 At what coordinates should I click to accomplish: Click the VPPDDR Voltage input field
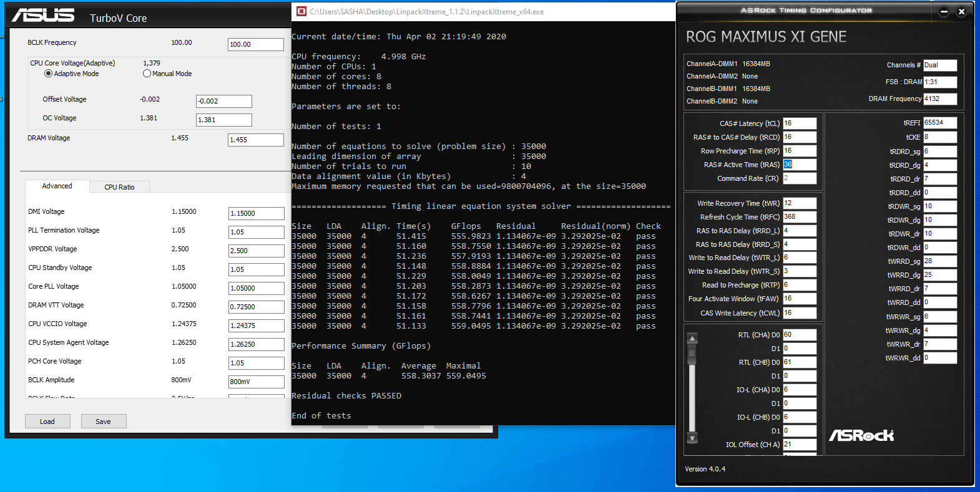point(257,251)
